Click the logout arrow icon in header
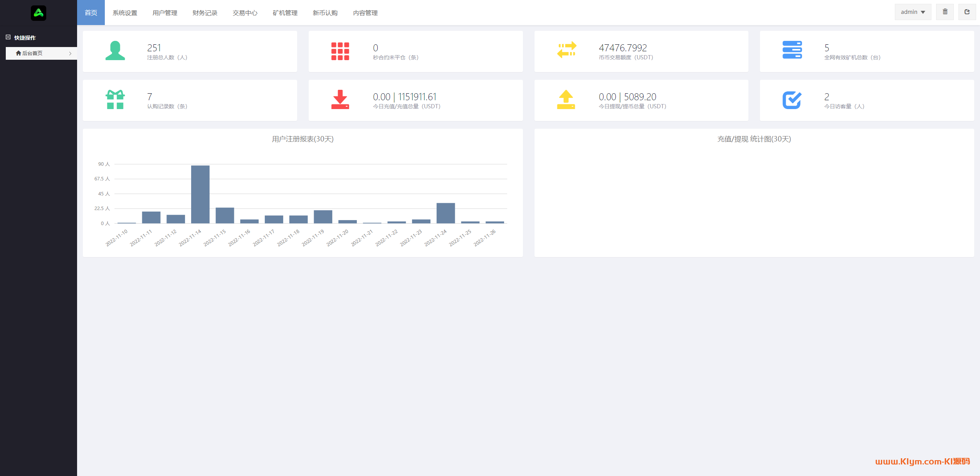Screen dimensions: 980x476 pos(967,12)
